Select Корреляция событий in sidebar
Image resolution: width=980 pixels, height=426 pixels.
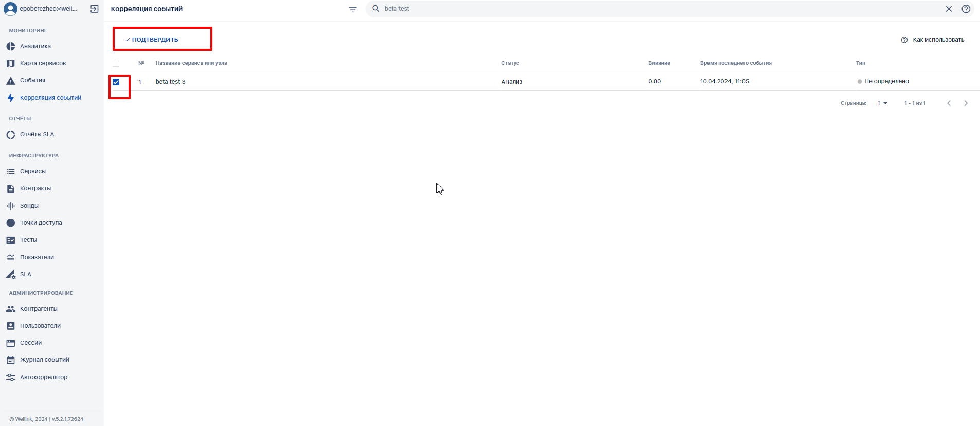point(52,98)
